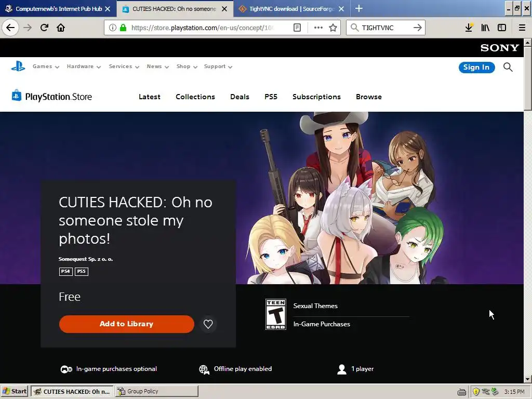Image resolution: width=532 pixels, height=399 pixels.
Task: Click the PS4 platform tag
Action: pyautogui.click(x=65, y=271)
